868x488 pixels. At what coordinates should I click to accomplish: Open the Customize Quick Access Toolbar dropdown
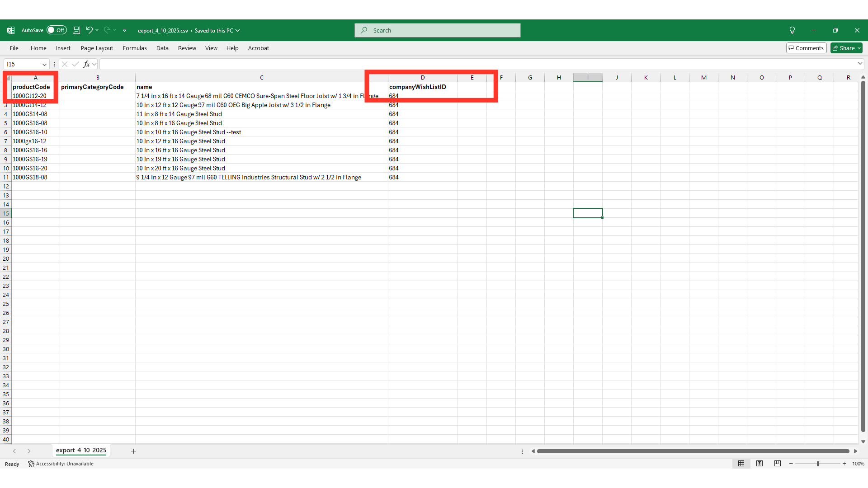pyautogui.click(x=124, y=30)
